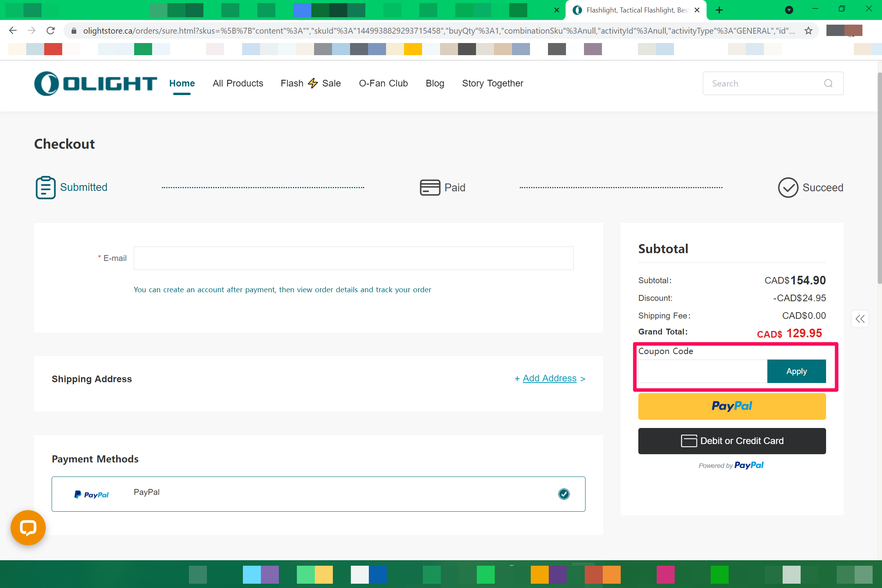Click the Payment Methods heading
The height and width of the screenshot is (588, 882).
(95, 459)
